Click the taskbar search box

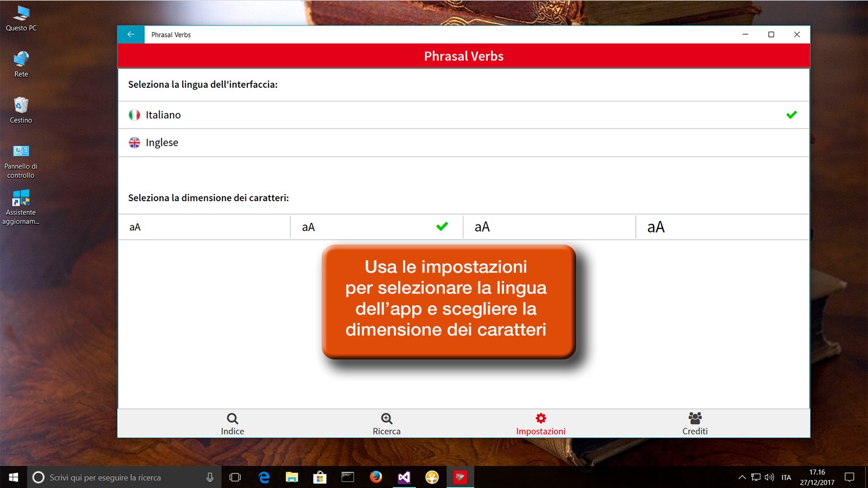(124, 477)
